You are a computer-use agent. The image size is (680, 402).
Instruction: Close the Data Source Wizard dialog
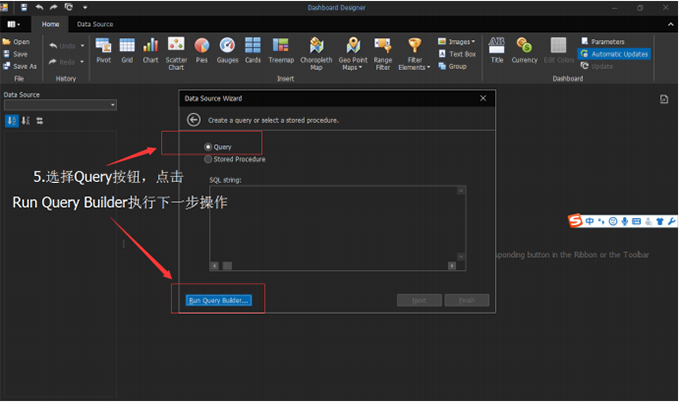click(x=483, y=98)
